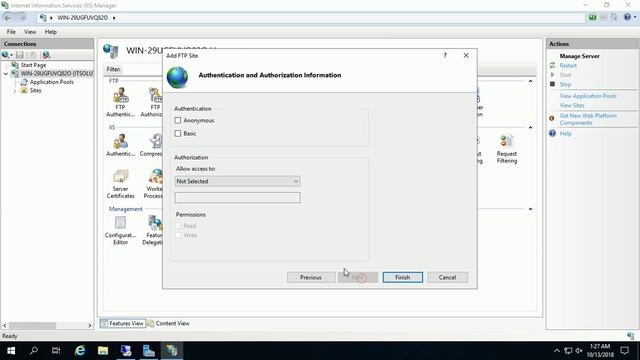This screenshot has width=640, height=360.
Task: Open taskbar search
Action: pyautogui.click(x=33, y=351)
